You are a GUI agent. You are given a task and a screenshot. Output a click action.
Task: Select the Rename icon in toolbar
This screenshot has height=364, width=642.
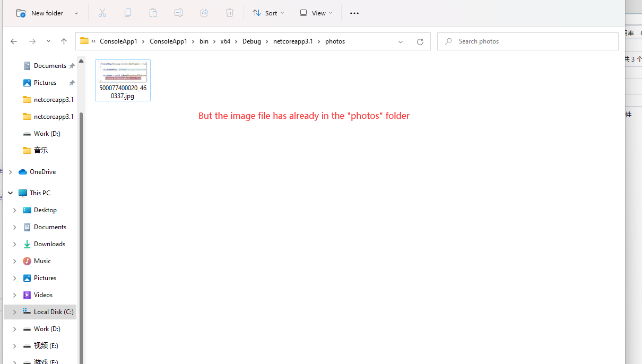point(179,13)
